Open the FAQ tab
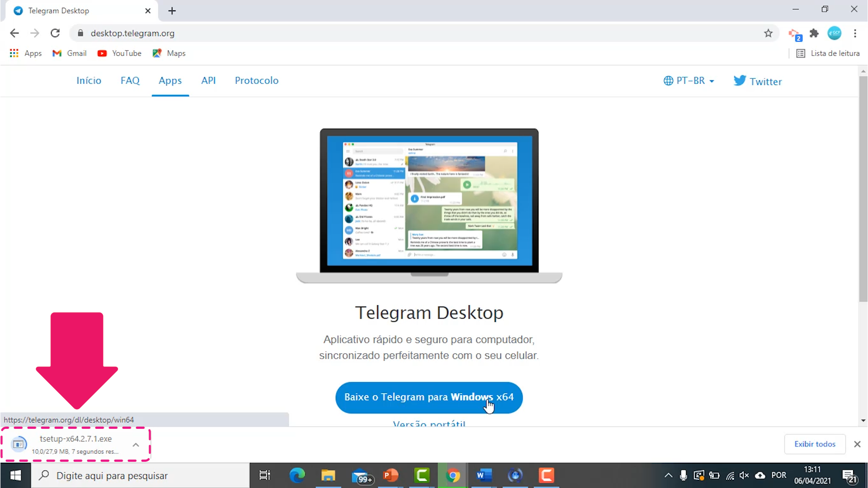 pyautogui.click(x=130, y=80)
